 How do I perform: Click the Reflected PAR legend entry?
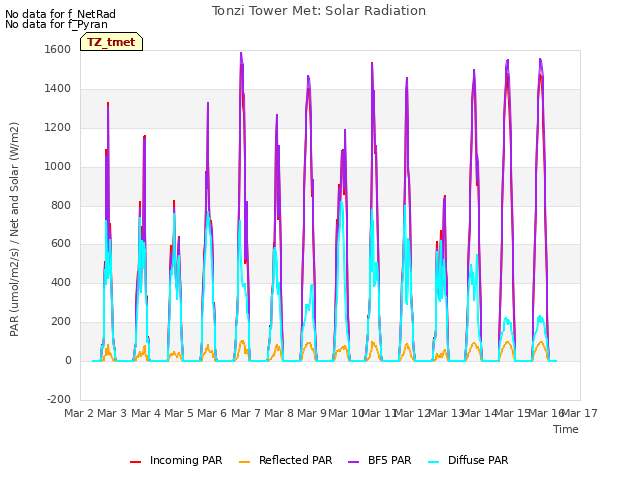point(285,460)
